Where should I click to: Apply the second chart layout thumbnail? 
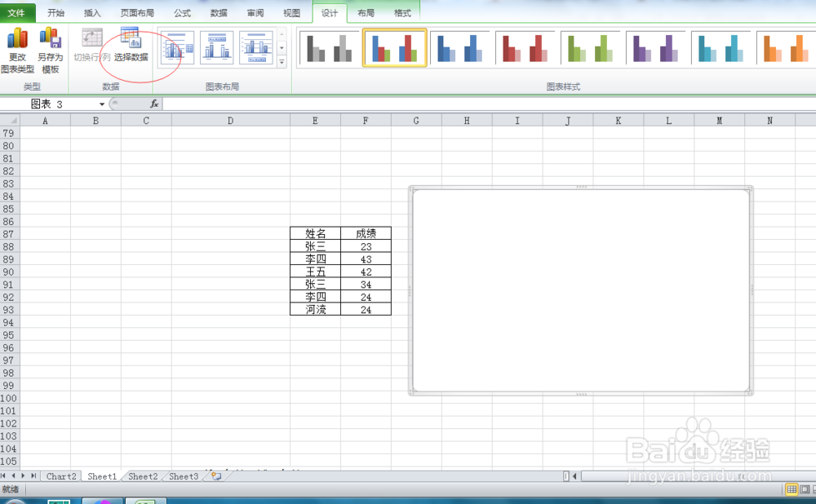[x=216, y=47]
